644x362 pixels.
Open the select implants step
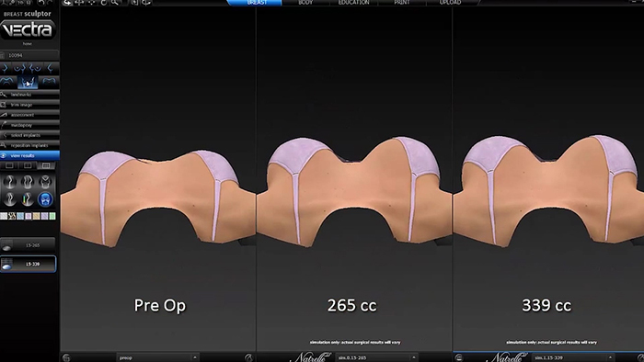tap(29, 135)
